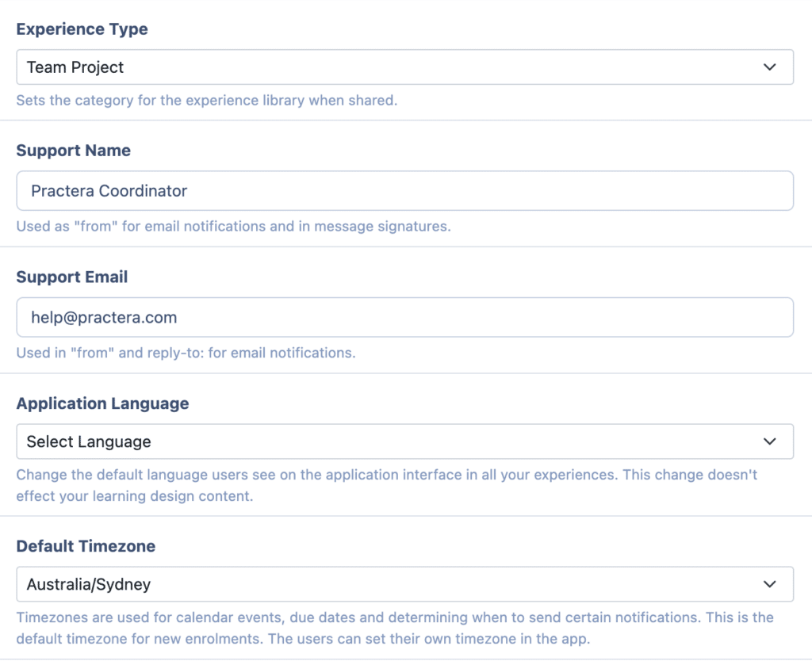The image size is (812, 661).
Task: Click the chevron arrow in Application Language field
Action: 769,441
